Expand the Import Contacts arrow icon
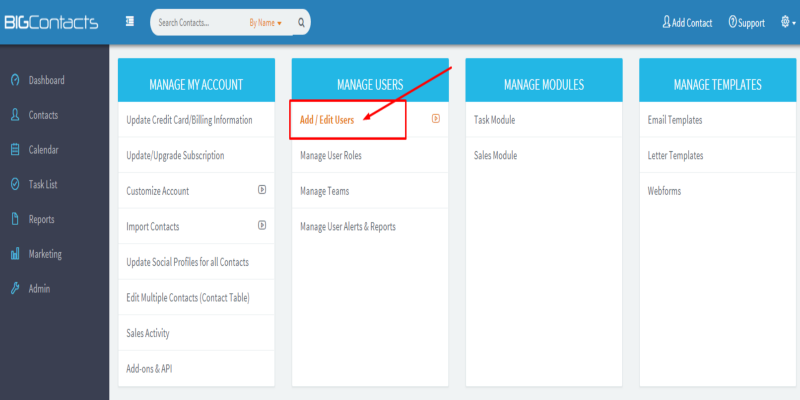 pyautogui.click(x=262, y=225)
